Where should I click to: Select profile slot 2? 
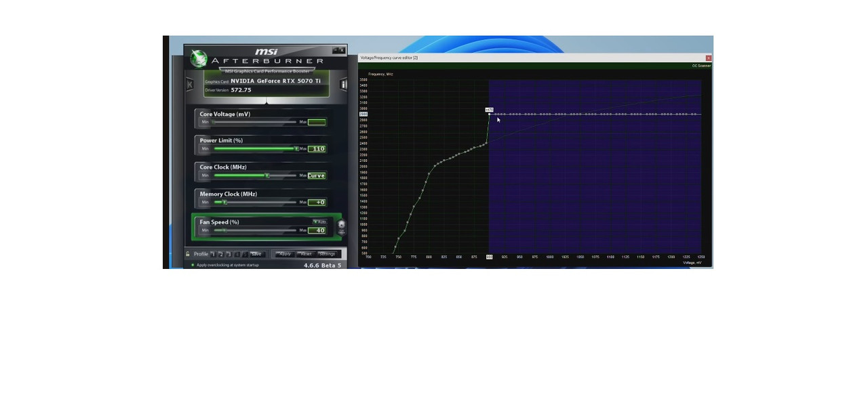point(220,254)
